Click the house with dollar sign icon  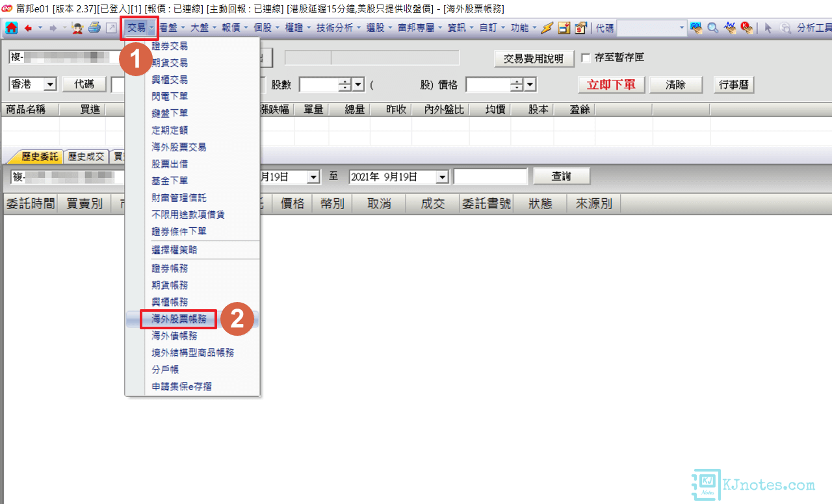pos(580,28)
